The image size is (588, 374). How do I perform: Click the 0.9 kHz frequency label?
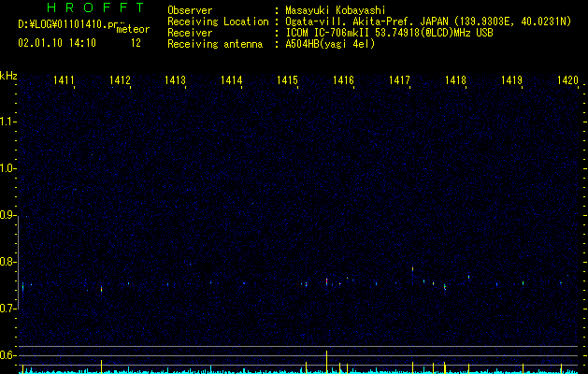point(7,215)
